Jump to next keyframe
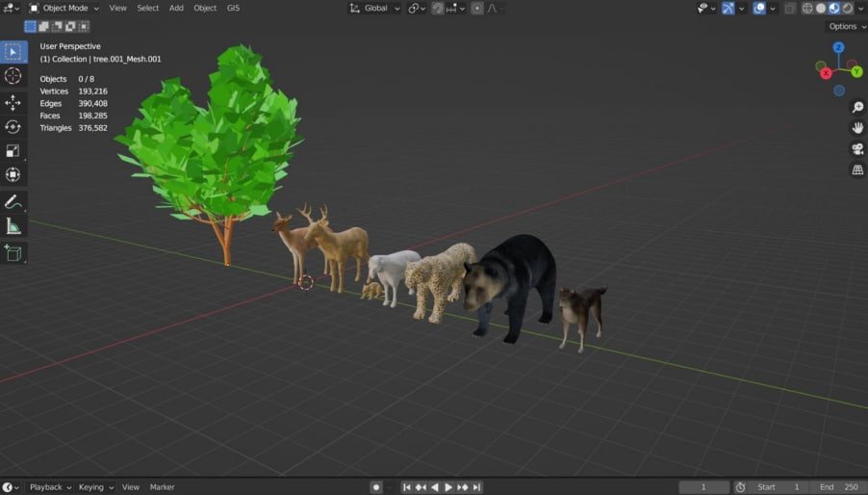 pyautogui.click(x=463, y=487)
